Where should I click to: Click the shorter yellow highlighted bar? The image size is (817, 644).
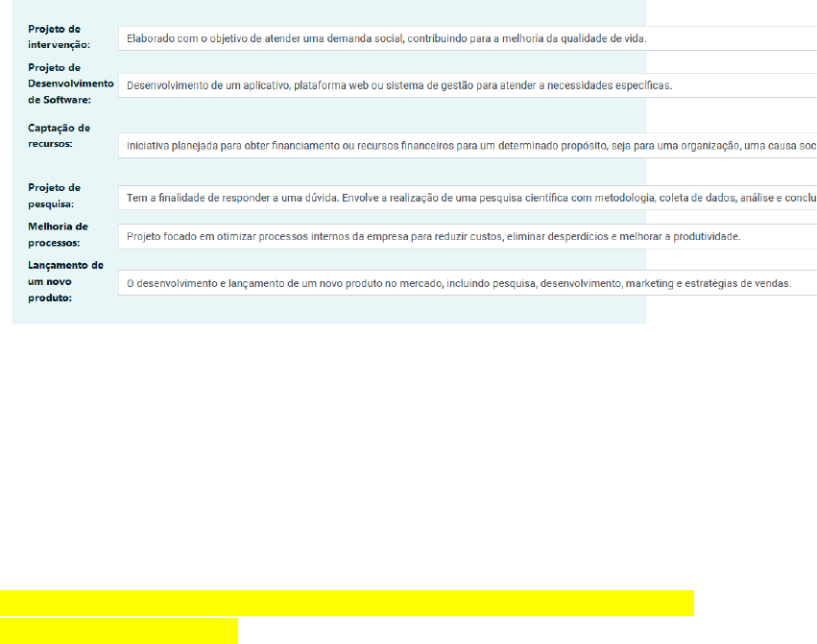click(x=118, y=631)
